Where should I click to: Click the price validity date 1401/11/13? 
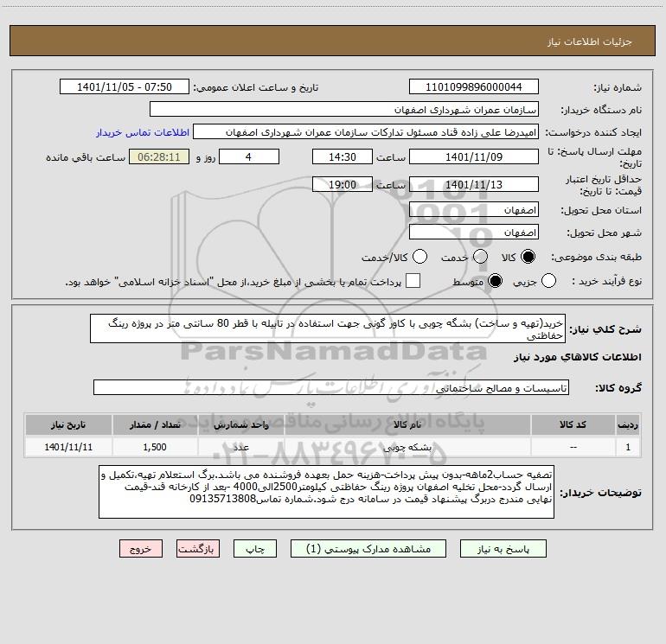pyautogui.click(x=474, y=184)
